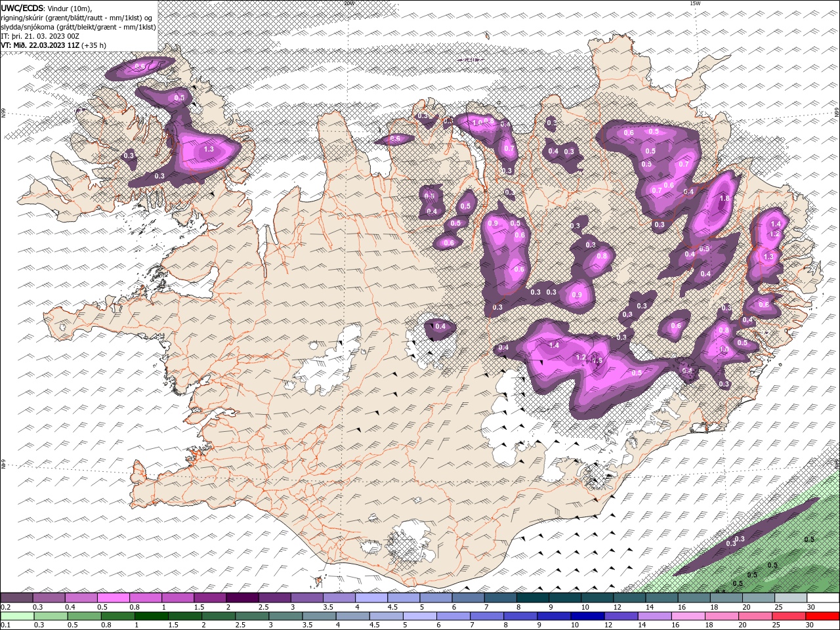The height and width of the screenshot is (630, 840).
Task: Click the '(+35 h)' forecast offset text
Action: coord(94,45)
